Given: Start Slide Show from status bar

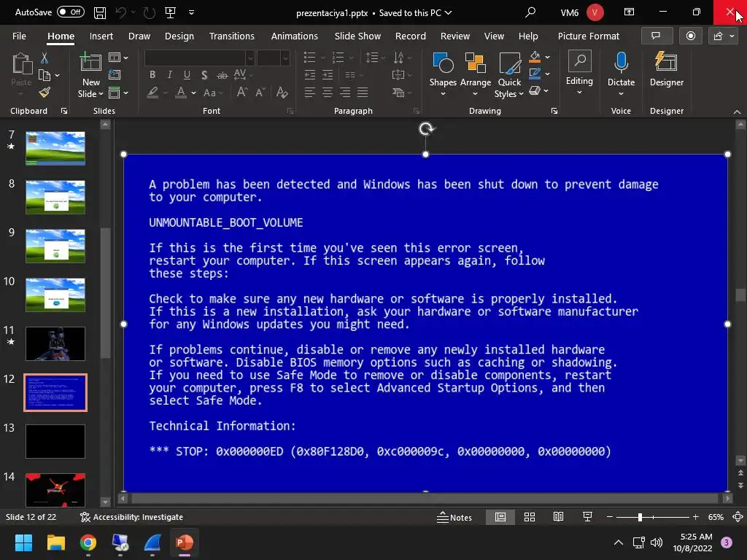Looking at the screenshot, I should coord(587,517).
